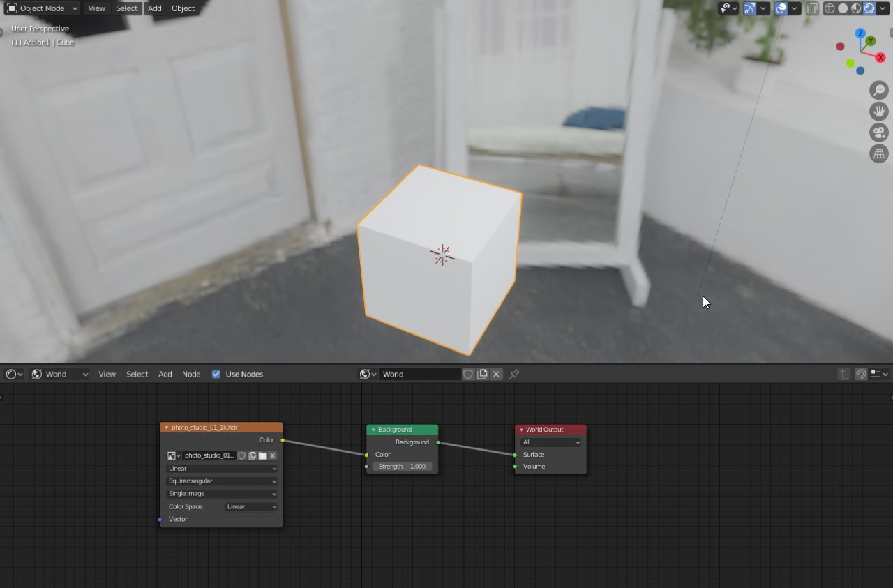The image size is (893, 588).
Task: Open the viewport View menu
Action: coord(97,8)
